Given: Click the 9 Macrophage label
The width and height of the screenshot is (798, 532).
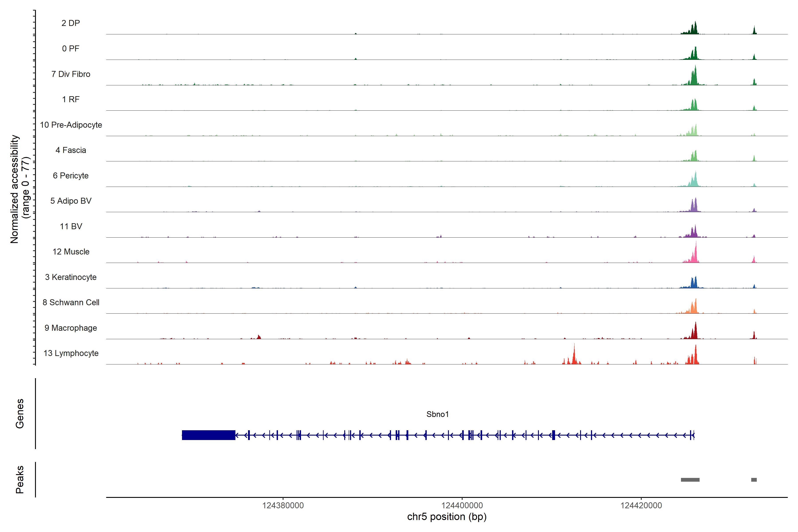Looking at the screenshot, I should 70,328.
